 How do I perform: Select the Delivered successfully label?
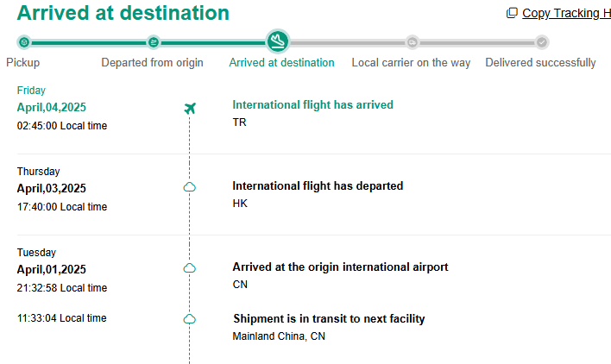tap(540, 63)
